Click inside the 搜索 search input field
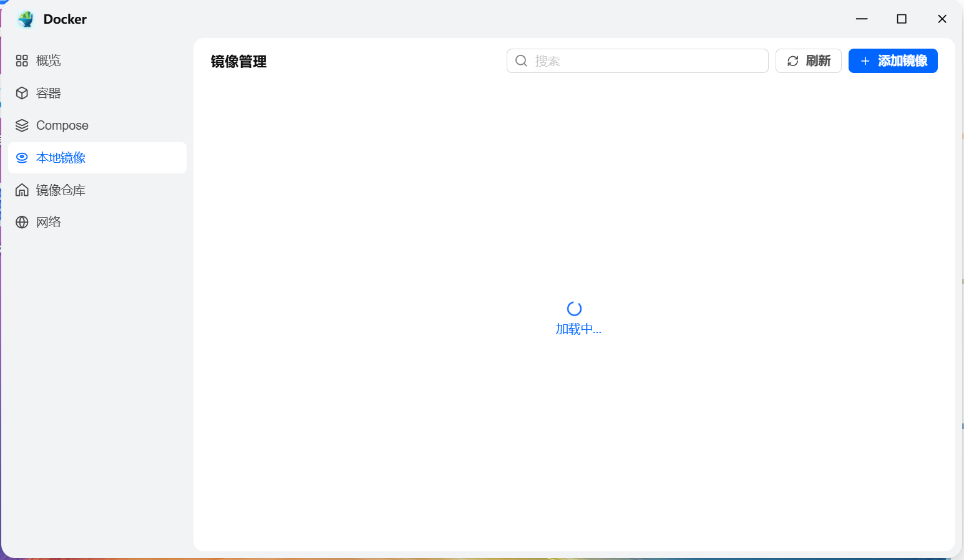 636,60
